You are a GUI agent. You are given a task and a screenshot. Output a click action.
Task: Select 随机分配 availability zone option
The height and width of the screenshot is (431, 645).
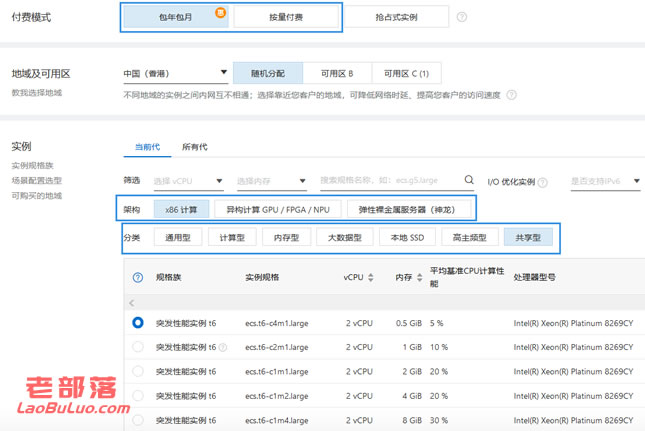(268, 73)
